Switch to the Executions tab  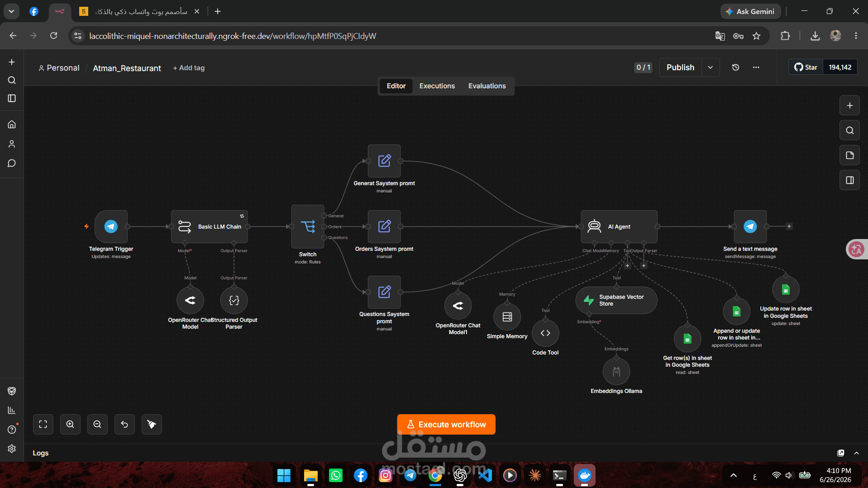coord(437,86)
